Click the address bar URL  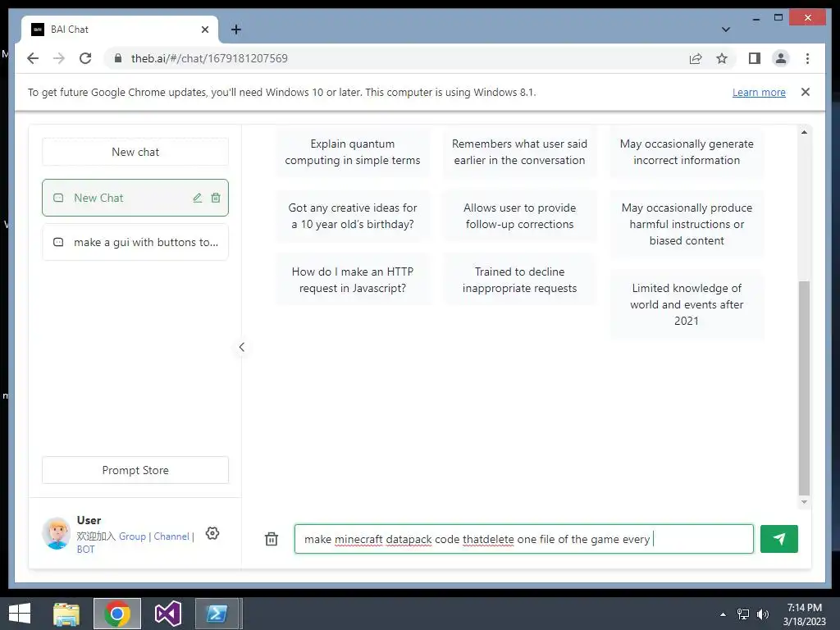pyautogui.click(x=209, y=58)
